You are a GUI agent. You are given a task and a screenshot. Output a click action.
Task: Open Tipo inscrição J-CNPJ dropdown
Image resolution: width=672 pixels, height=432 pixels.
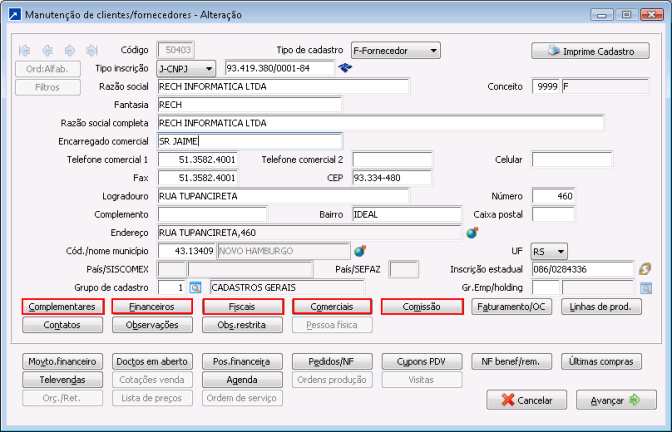(x=186, y=68)
